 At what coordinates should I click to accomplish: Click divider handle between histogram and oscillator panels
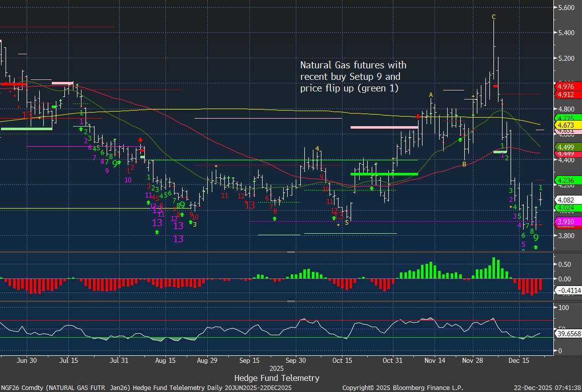tap(291, 302)
